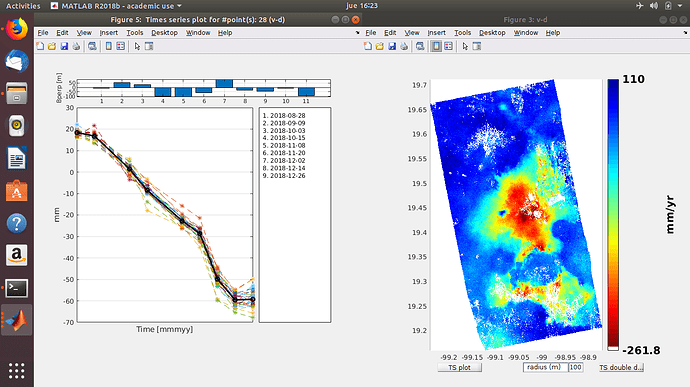Open Help menu in Figure 3 window
690x387 pixels.
553,33
